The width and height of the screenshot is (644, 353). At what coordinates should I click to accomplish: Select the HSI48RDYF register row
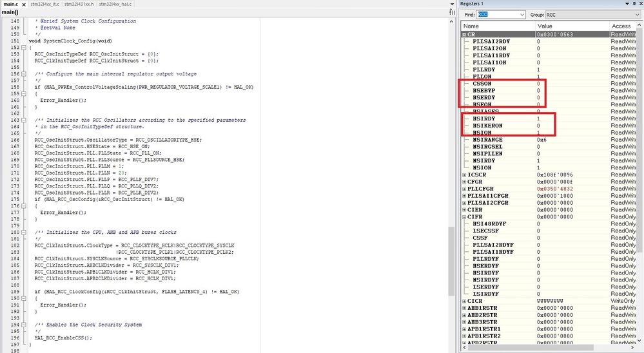click(x=549, y=224)
